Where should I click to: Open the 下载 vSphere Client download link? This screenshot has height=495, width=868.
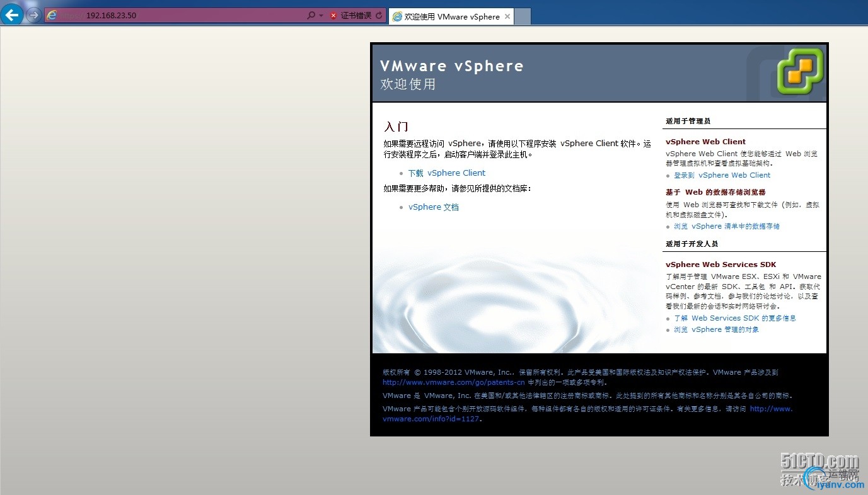pyautogui.click(x=447, y=173)
